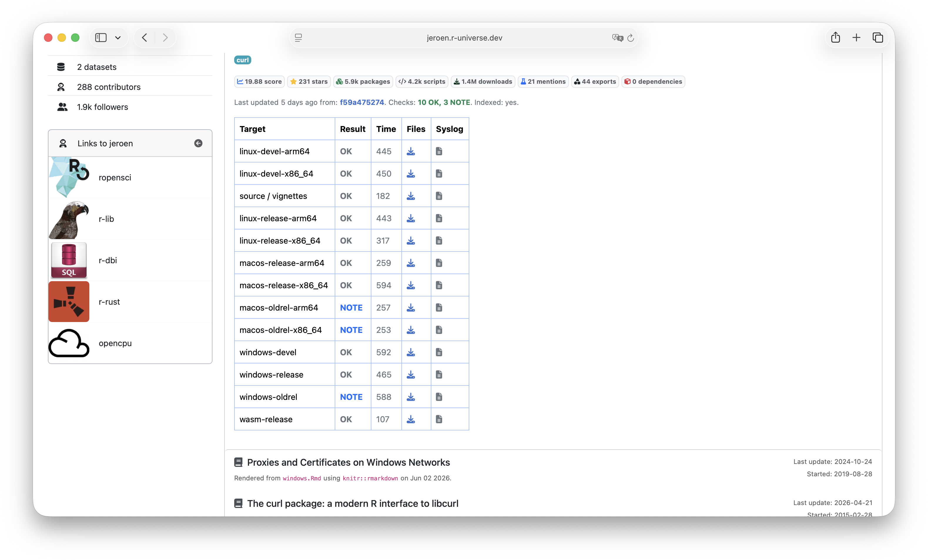
Task: Click the ropensci logo thumbnail
Action: tap(69, 177)
